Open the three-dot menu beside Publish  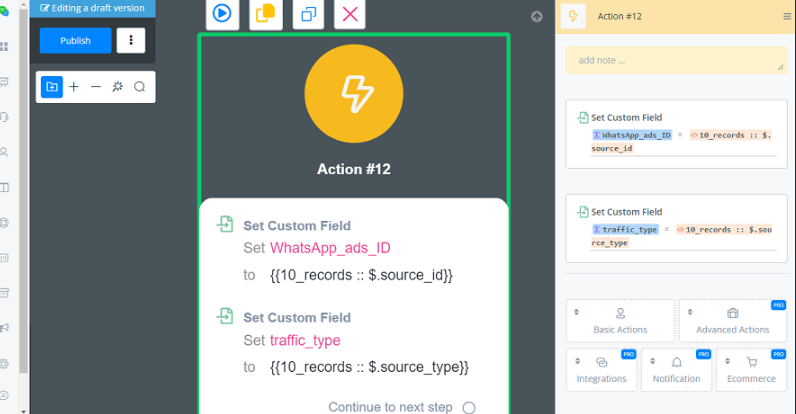click(x=131, y=40)
